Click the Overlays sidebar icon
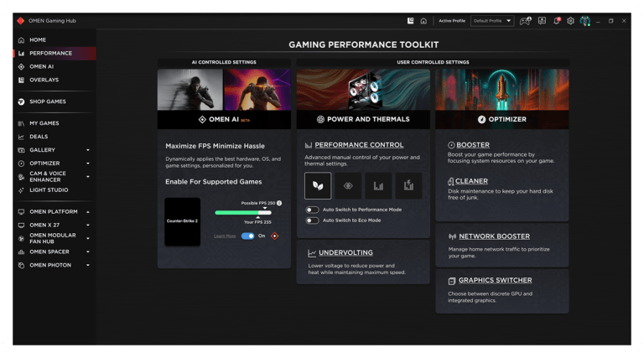644x358 pixels. point(21,80)
